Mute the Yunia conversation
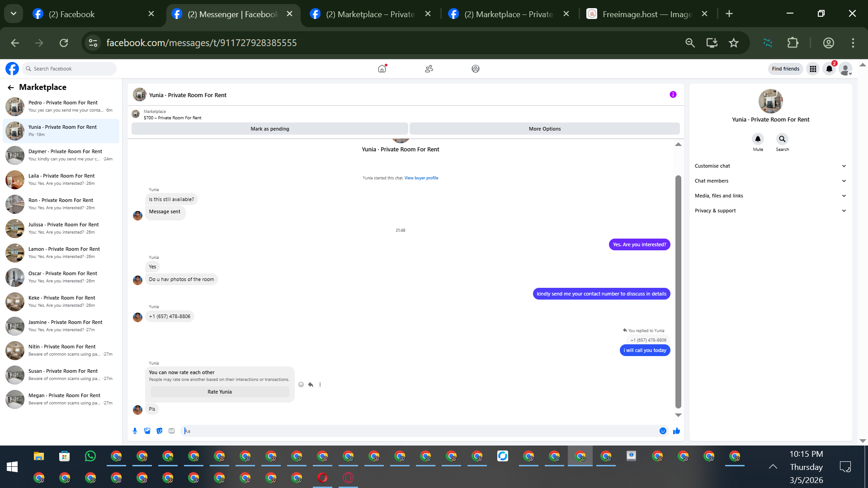 pos(758,139)
